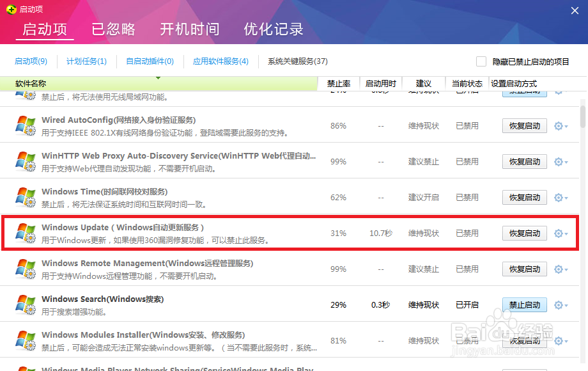
Task: Select the 计划任务(1) sub-tab
Action: 87,61
